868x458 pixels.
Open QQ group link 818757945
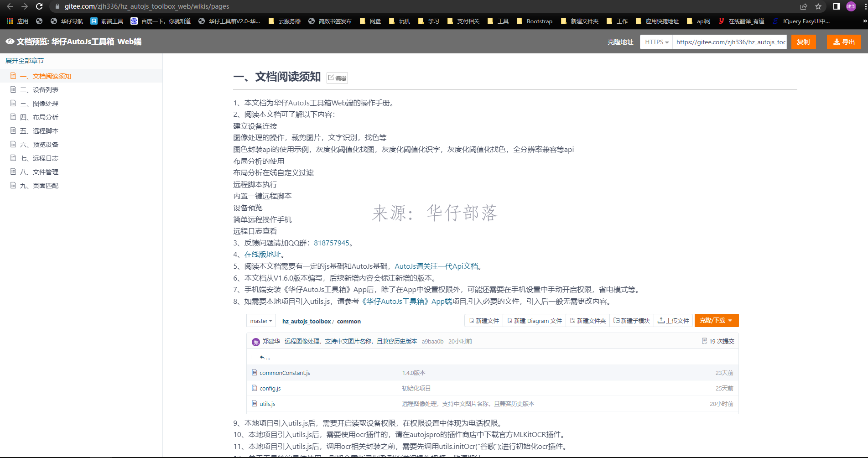pos(332,243)
